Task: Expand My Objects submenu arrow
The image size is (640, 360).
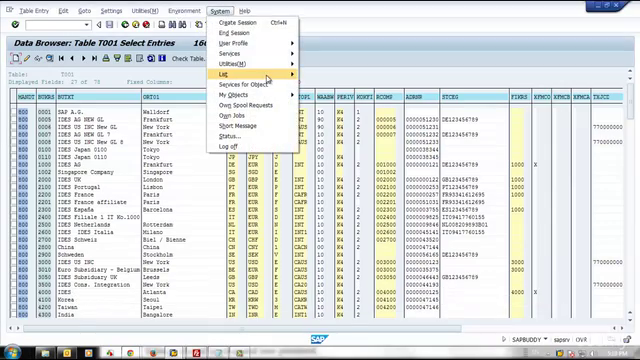Action: pos(292,95)
